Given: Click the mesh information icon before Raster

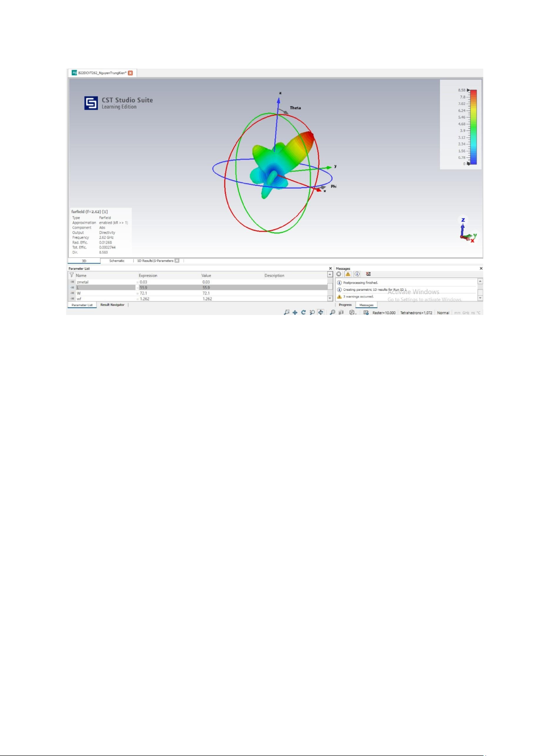Looking at the screenshot, I should point(366,312).
